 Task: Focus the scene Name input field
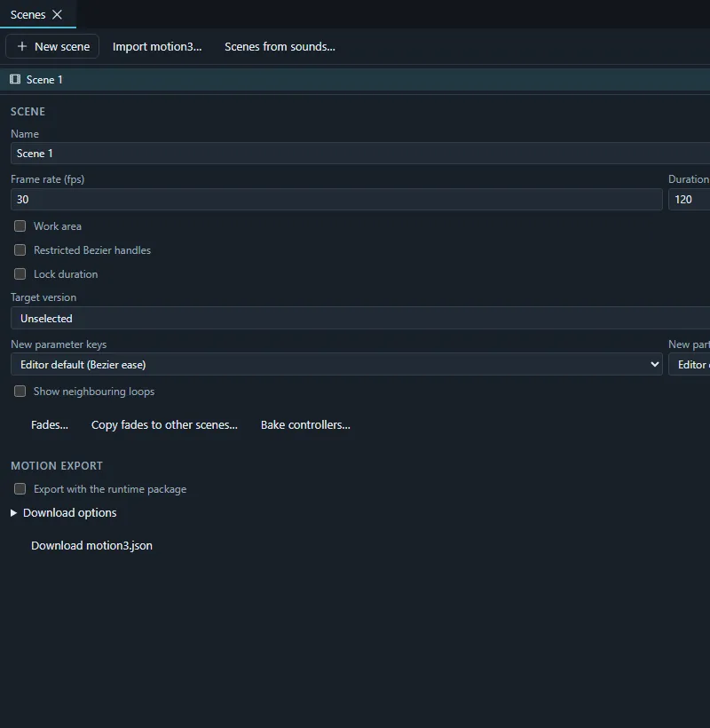pos(360,154)
